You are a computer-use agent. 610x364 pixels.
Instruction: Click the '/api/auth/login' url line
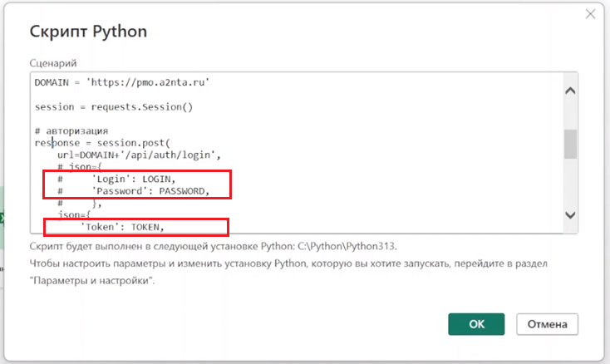(x=139, y=155)
